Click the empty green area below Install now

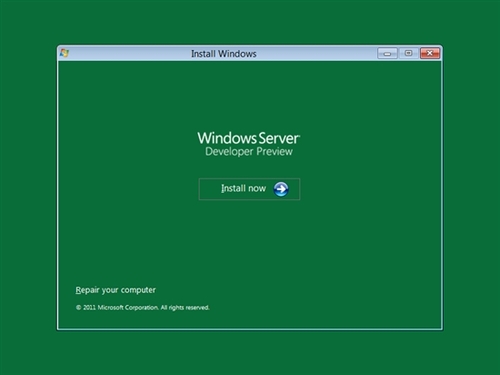pos(249,240)
